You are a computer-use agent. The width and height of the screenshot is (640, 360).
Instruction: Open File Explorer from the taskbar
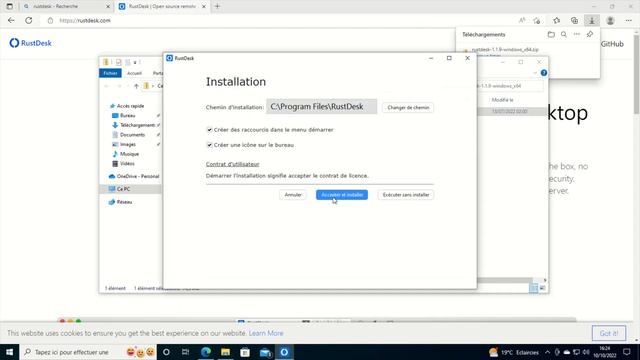pyautogui.click(x=225, y=352)
